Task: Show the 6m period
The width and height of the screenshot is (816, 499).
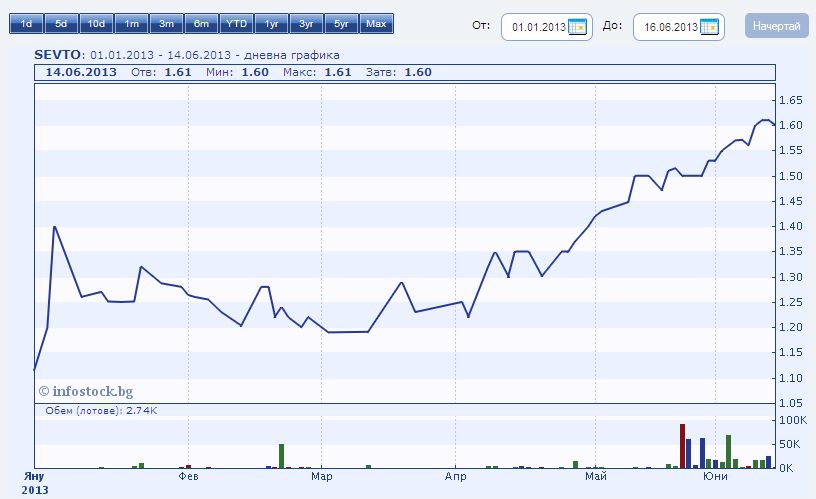Action: (x=201, y=24)
